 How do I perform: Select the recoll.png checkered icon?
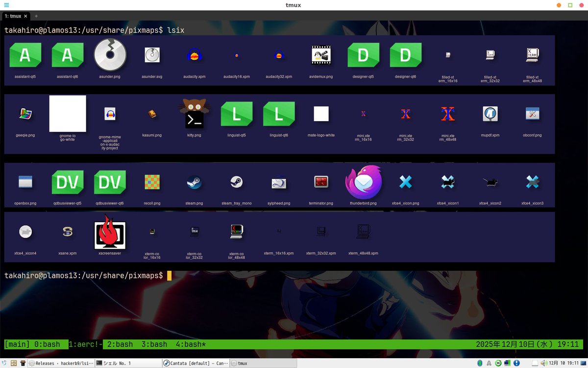pyautogui.click(x=152, y=182)
